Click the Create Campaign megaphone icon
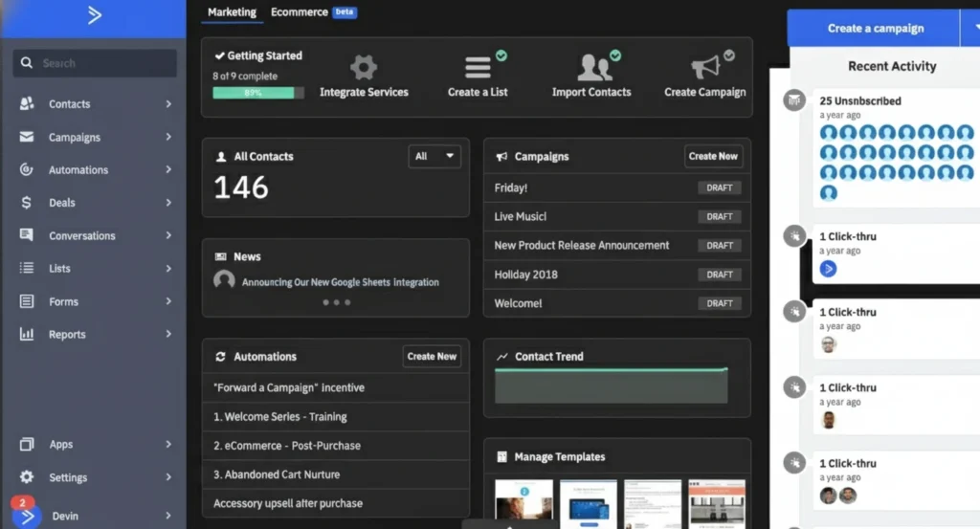Screen dimensions: 980x529 tap(705, 67)
